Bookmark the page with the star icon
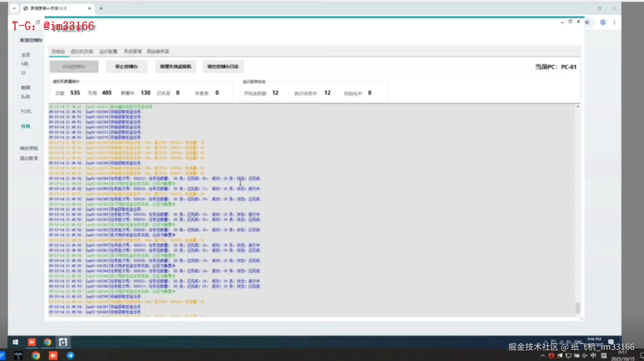 [587, 22]
